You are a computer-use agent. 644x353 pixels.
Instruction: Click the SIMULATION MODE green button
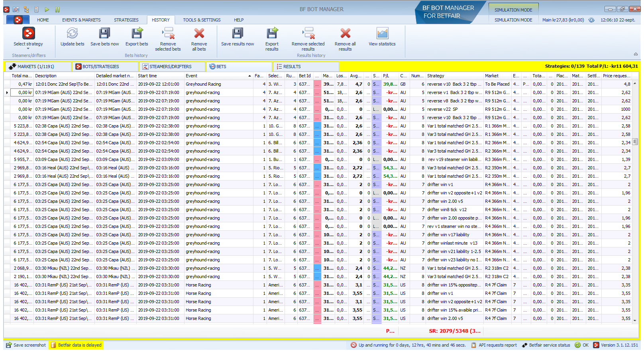[513, 10]
